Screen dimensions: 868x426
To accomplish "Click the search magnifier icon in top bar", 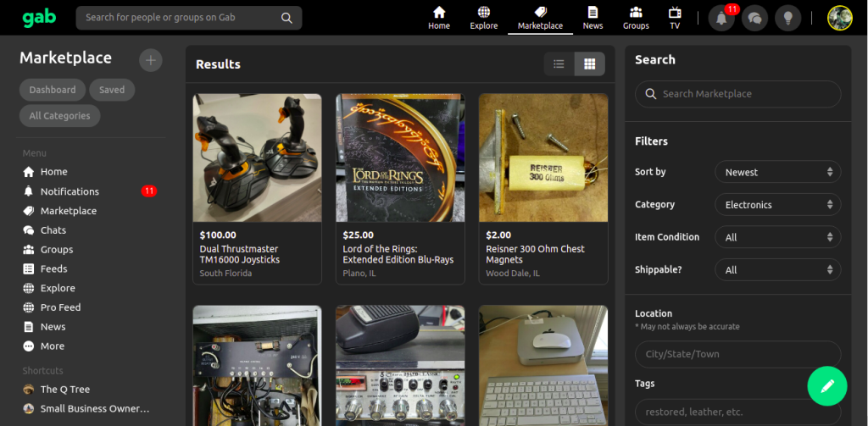I will pyautogui.click(x=287, y=18).
